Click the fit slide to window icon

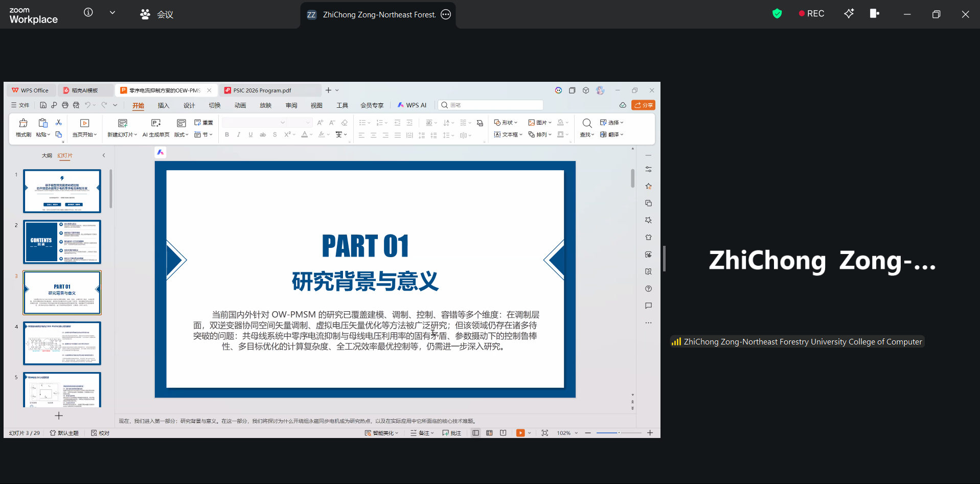[x=545, y=433]
